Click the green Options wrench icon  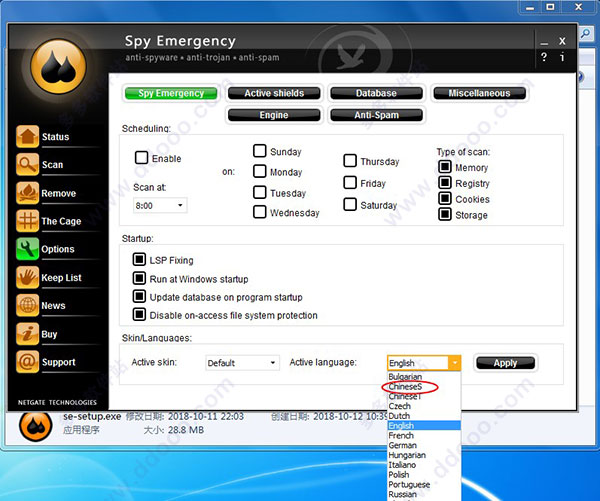click(28, 249)
